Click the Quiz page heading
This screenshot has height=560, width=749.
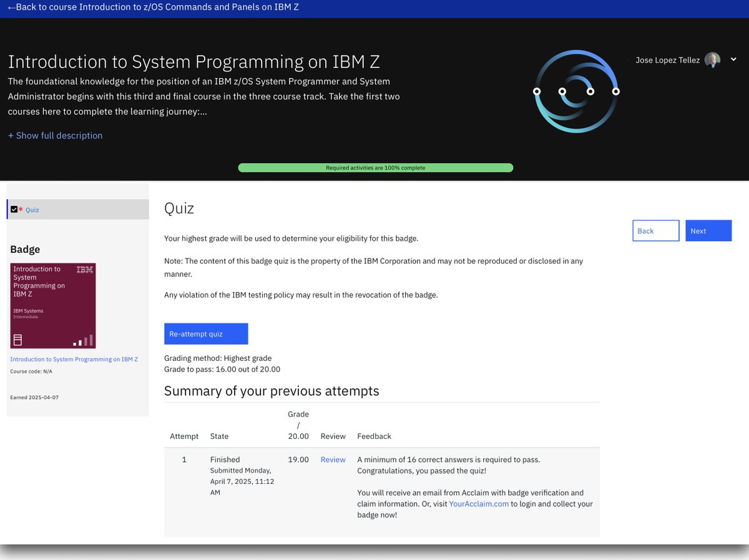179,208
